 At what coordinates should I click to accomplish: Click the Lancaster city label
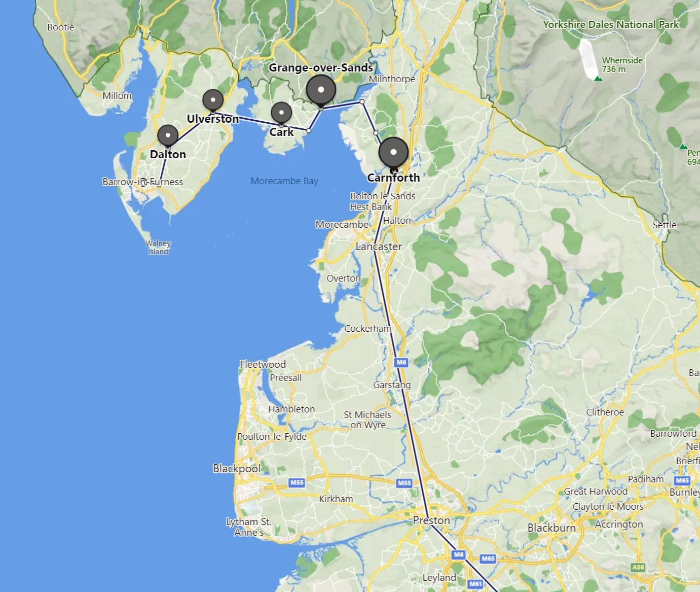point(379,247)
